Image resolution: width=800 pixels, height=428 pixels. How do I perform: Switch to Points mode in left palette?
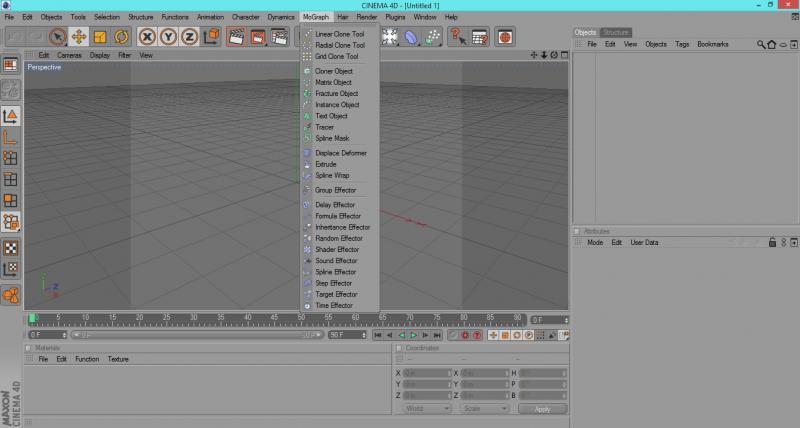tap(10, 158)
